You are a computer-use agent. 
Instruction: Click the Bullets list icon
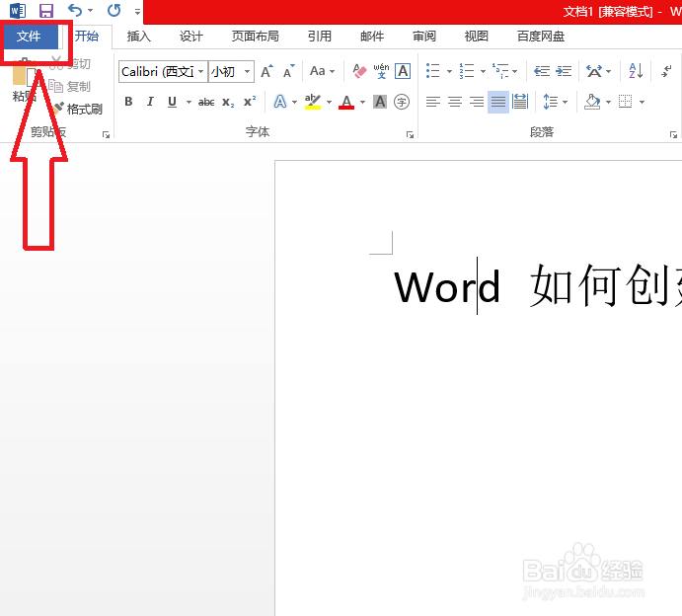pyautogui.click(x=432, y=71)
